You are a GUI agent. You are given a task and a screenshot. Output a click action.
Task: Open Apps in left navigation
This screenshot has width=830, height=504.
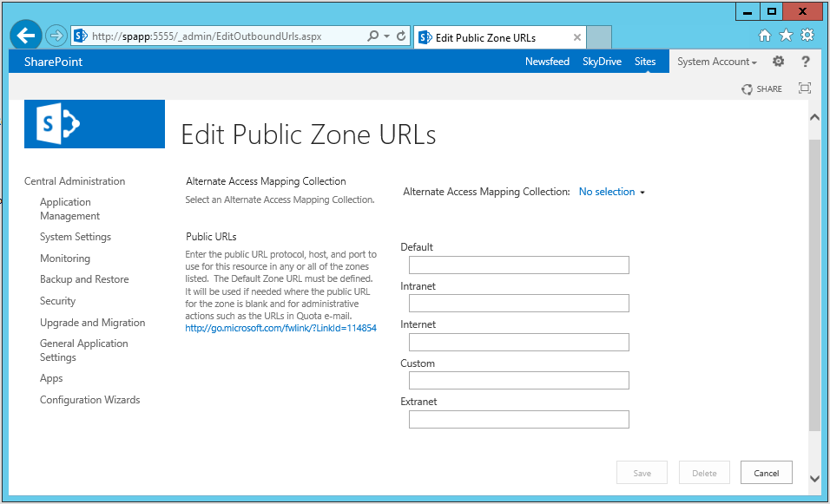point(51,379)
